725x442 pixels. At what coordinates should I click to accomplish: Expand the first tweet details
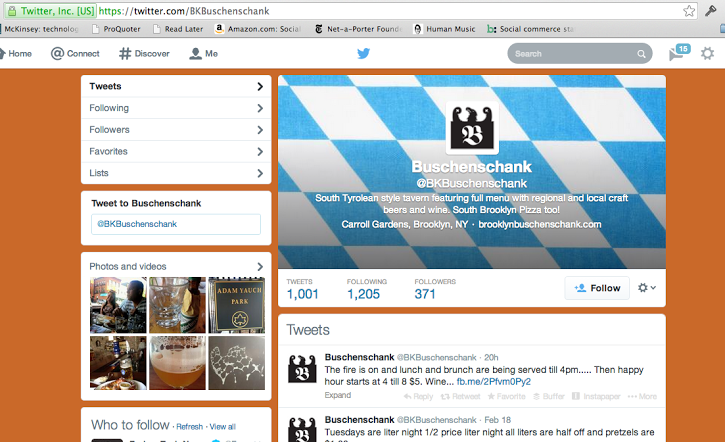338,395
